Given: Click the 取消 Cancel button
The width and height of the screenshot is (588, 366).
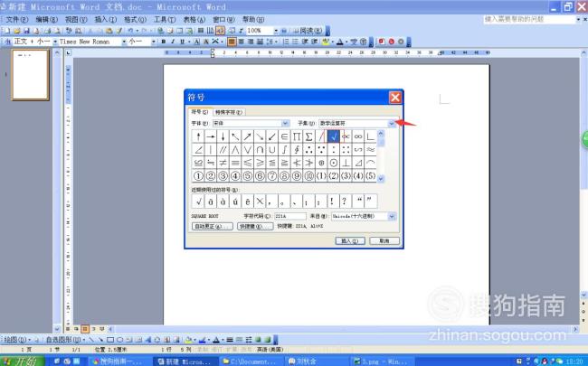Looking at the screenshot, I should coord(384,241).
